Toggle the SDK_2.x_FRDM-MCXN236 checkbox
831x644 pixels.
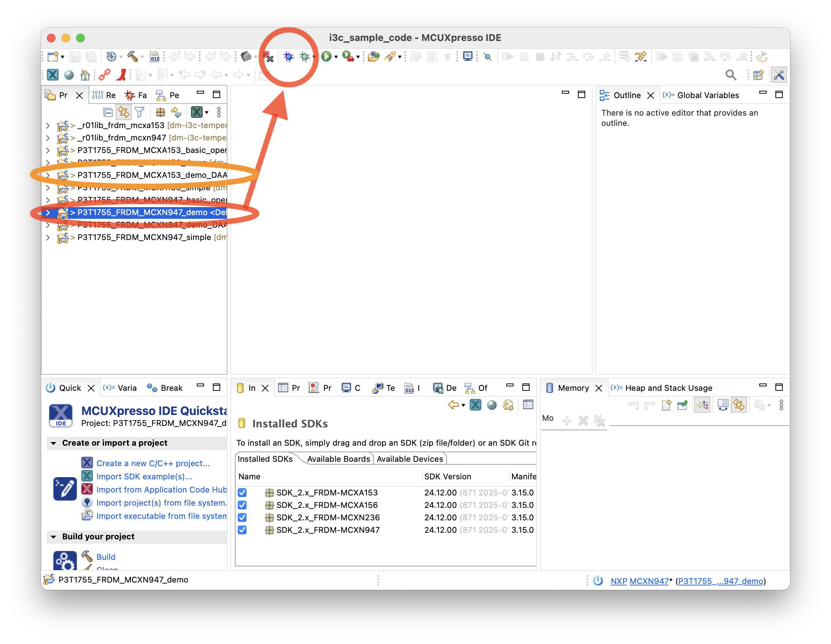coord(242,518)
